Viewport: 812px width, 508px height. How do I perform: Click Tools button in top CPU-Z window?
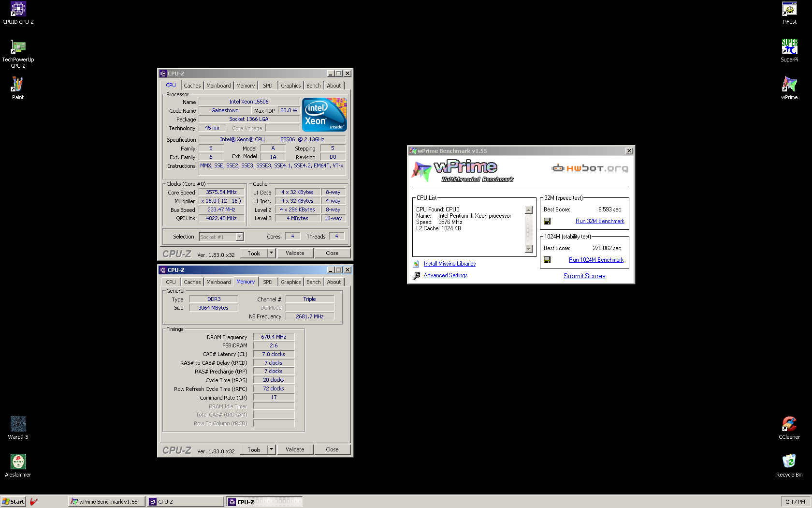254,253
